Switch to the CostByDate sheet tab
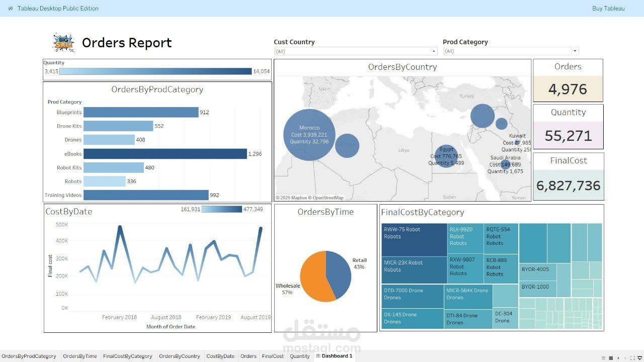Viewport: 644px width, 362px height. pos(220,356)
